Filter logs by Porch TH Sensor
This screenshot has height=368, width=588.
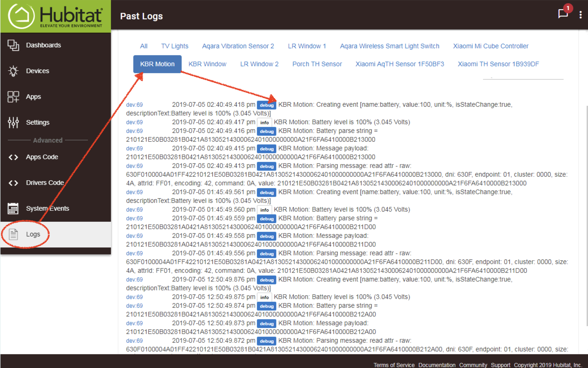317,64
